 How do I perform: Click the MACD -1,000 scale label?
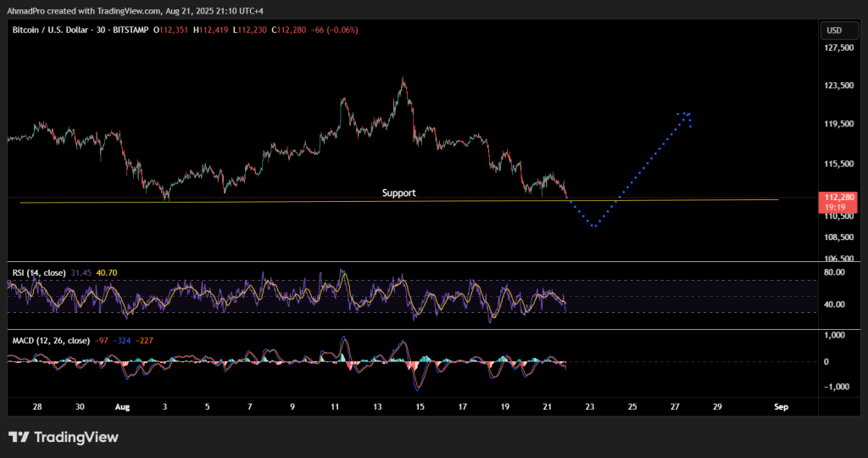coord(835,386)
